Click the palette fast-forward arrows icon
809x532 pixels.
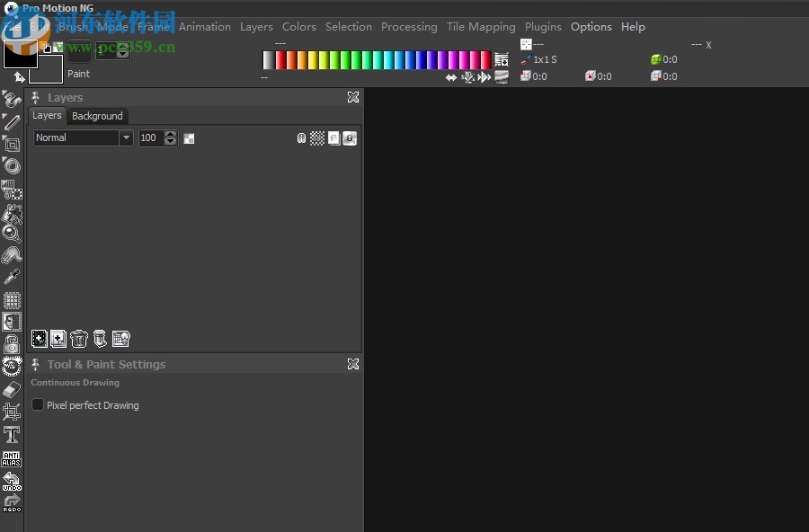(x=485, y=77)
